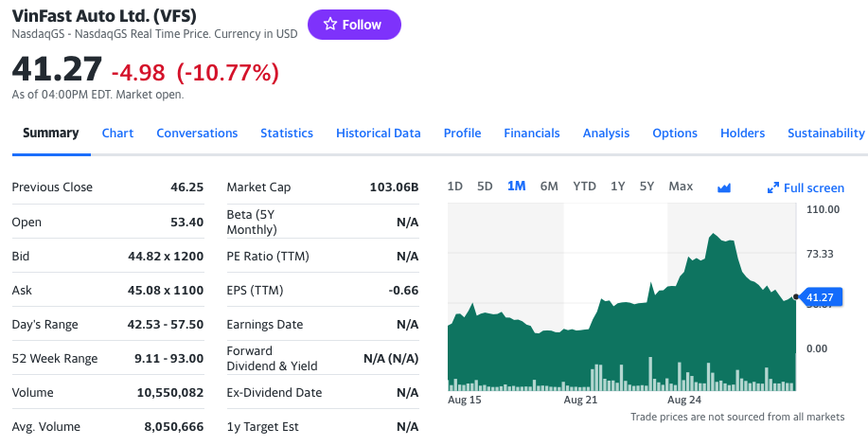Screen dimensions: 868x446
Task: Click the Previous Close value 46.25
Action: point(187,187)
